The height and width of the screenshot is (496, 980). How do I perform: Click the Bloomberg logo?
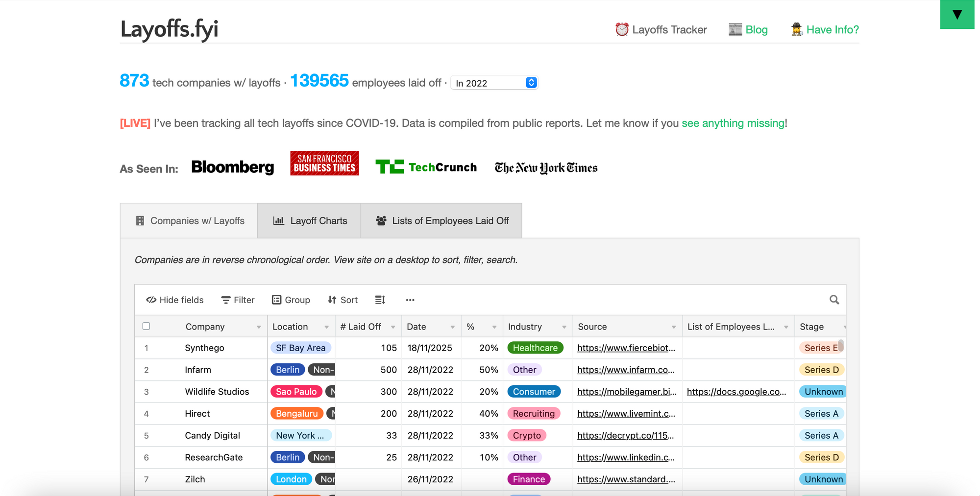tap(233, 167)
